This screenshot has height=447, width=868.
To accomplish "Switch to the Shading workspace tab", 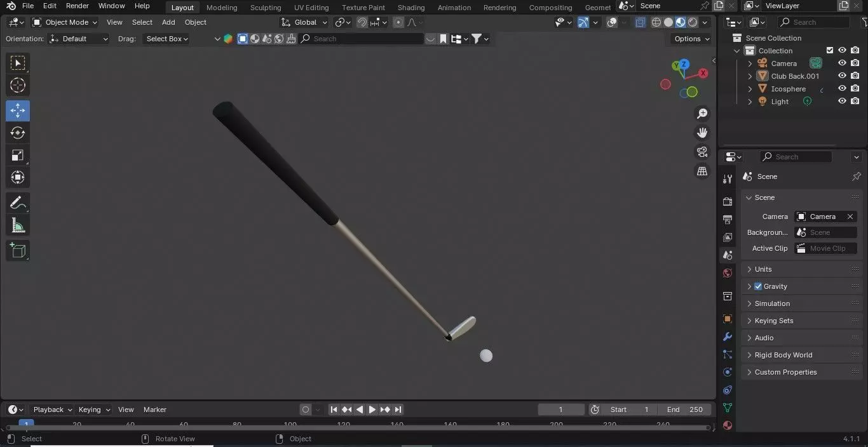I will pos(411,8).
